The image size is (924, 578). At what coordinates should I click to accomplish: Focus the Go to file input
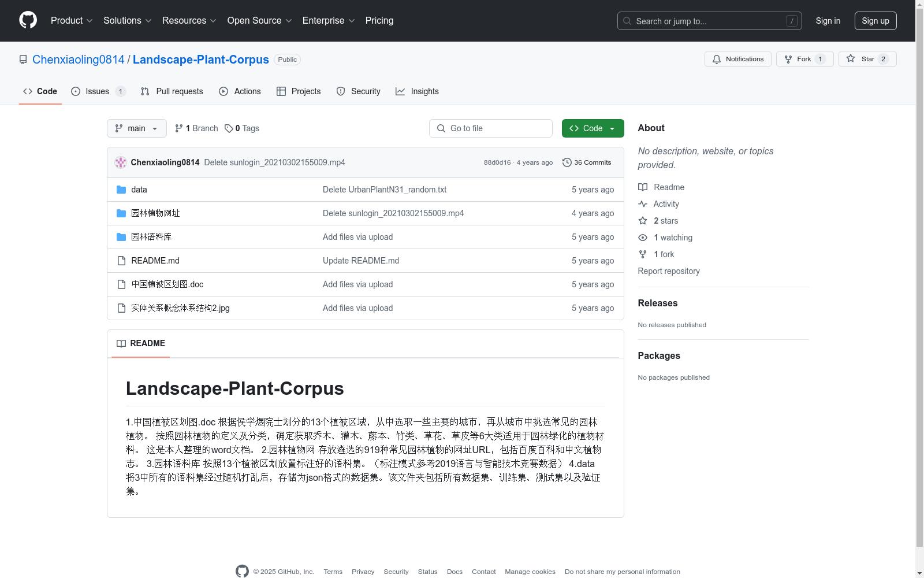[491, 128]
